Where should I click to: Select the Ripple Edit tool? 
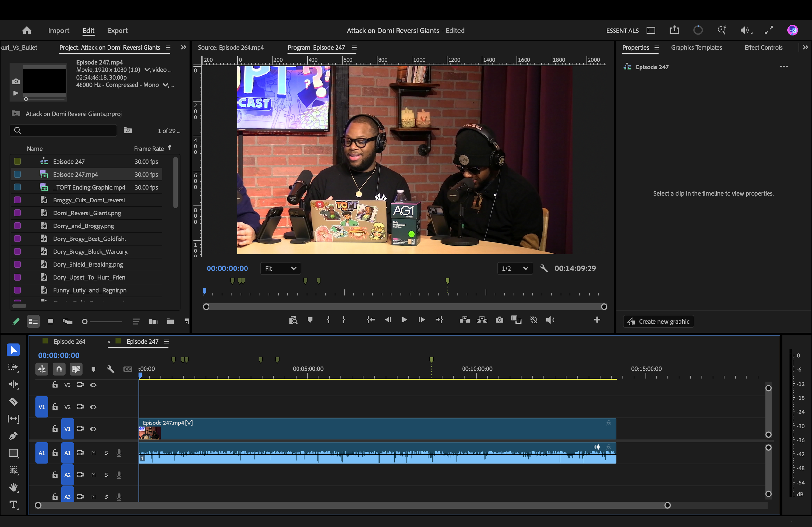click(13, 384)
